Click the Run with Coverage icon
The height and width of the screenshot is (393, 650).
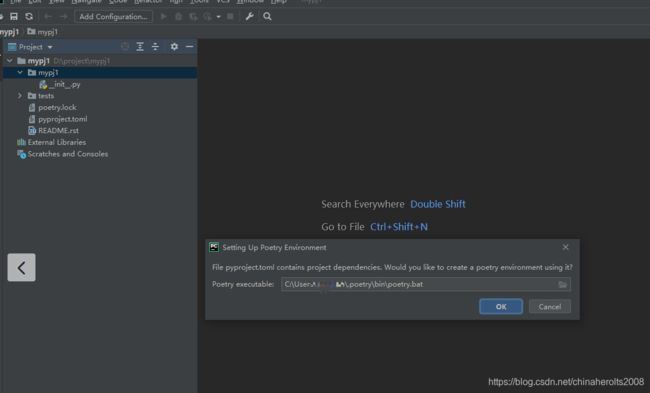(x=193, y=17)
